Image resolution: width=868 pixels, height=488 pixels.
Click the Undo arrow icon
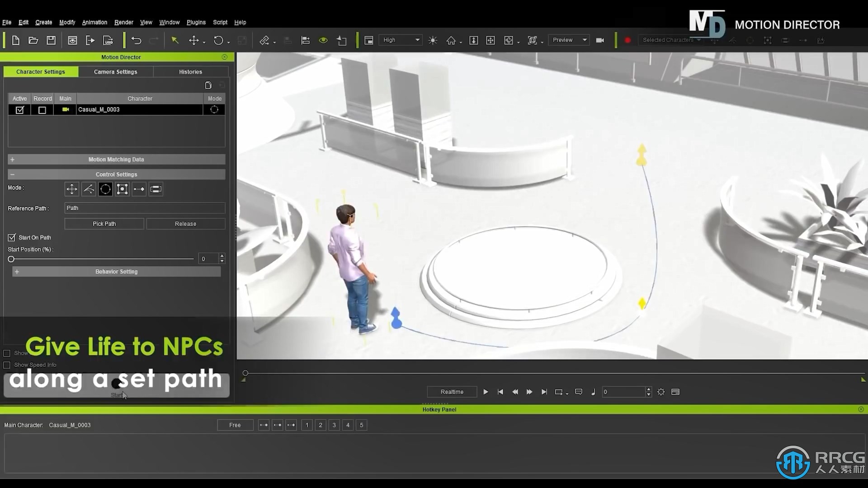click(136, 40)
